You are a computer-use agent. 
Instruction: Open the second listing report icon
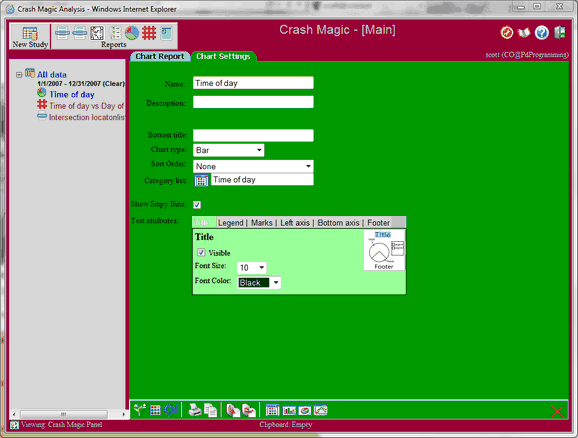80,33
